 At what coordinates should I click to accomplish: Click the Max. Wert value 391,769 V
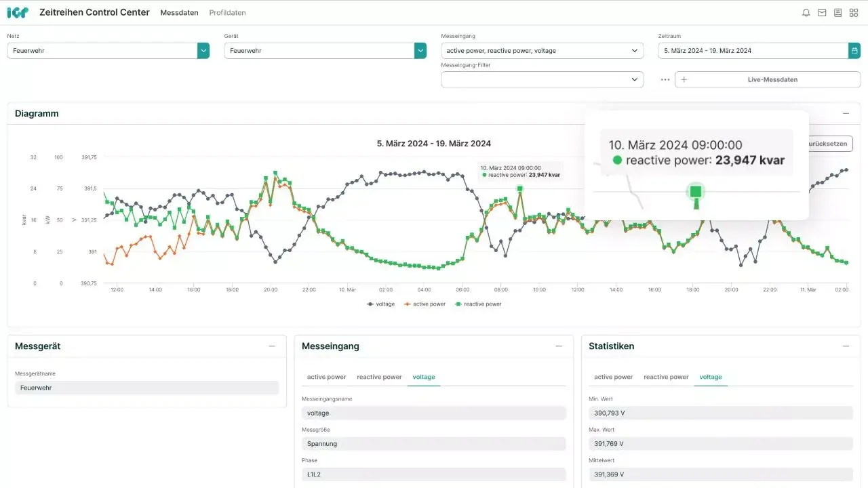point(721,444)
